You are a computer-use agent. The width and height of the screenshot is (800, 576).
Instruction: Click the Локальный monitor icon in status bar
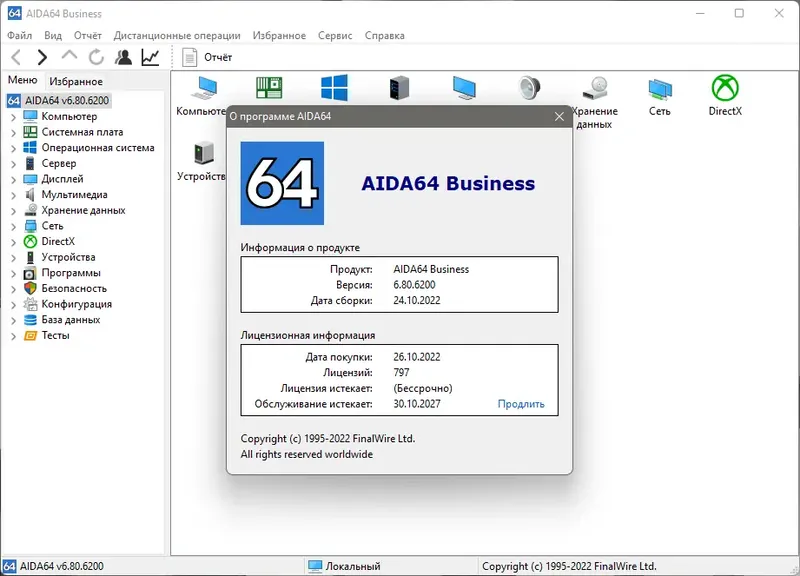(315, 566)
